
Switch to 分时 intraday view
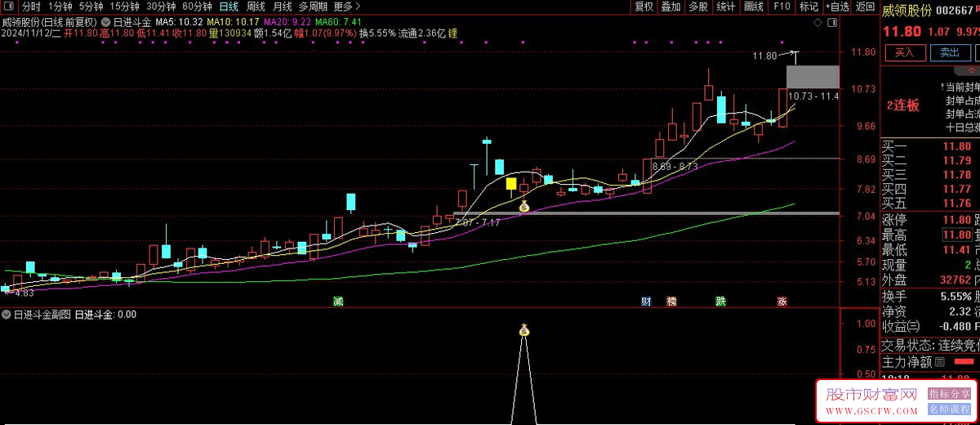[x=31, y=7]
